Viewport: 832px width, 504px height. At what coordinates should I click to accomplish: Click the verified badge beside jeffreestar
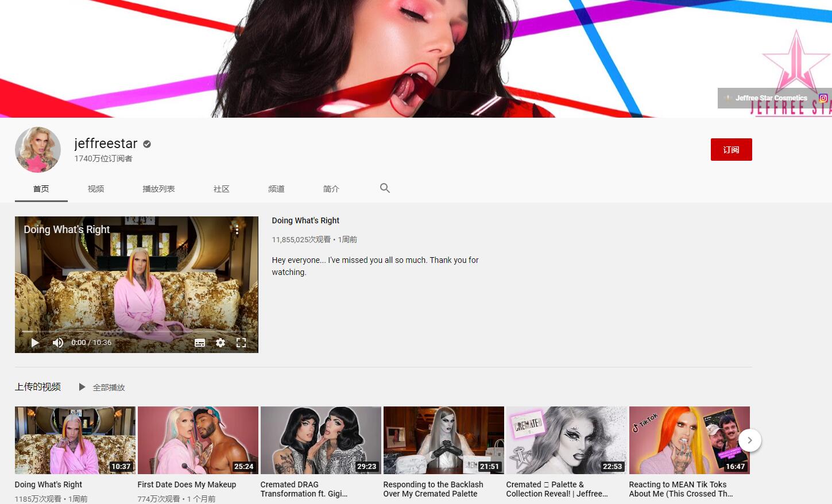147,144
